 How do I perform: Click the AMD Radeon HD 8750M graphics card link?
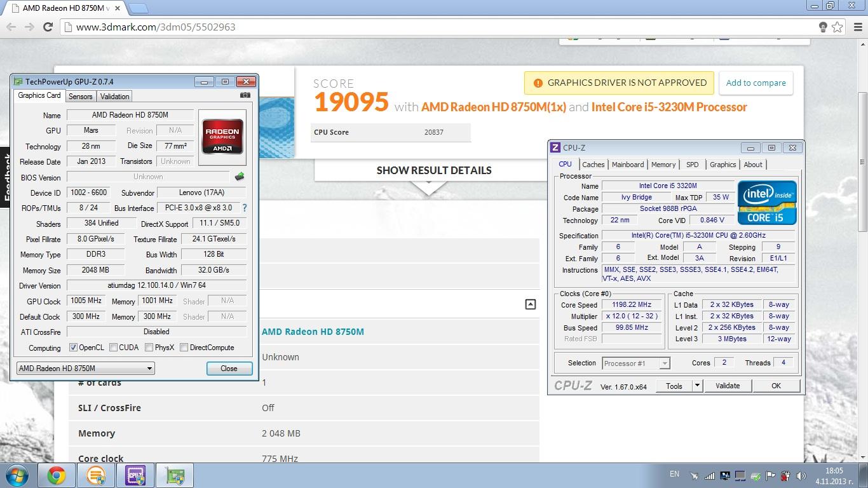click(313, 332)
